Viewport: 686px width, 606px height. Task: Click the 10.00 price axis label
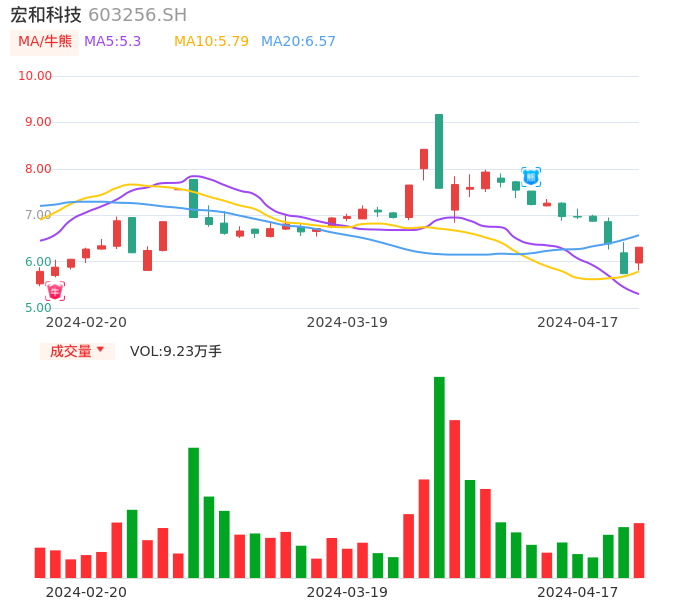(35, 76)
